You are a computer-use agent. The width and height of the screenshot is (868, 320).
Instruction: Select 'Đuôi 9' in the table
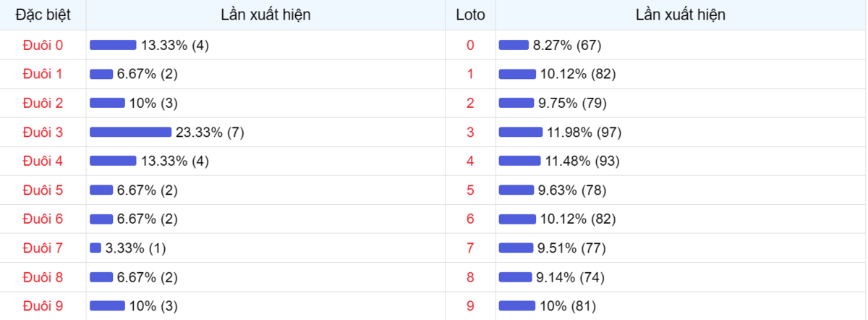[x=43, y=306]
